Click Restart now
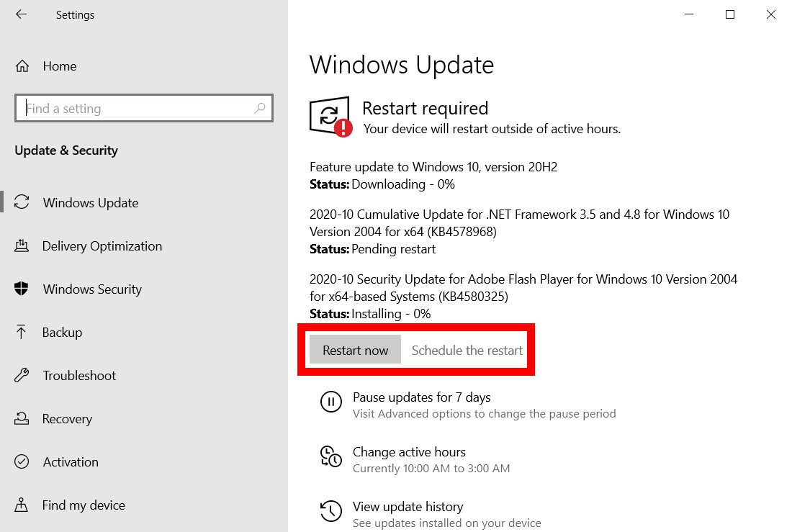Image resolution: width=792 pixels, height=532 pixels. click(x=355, y=350)
